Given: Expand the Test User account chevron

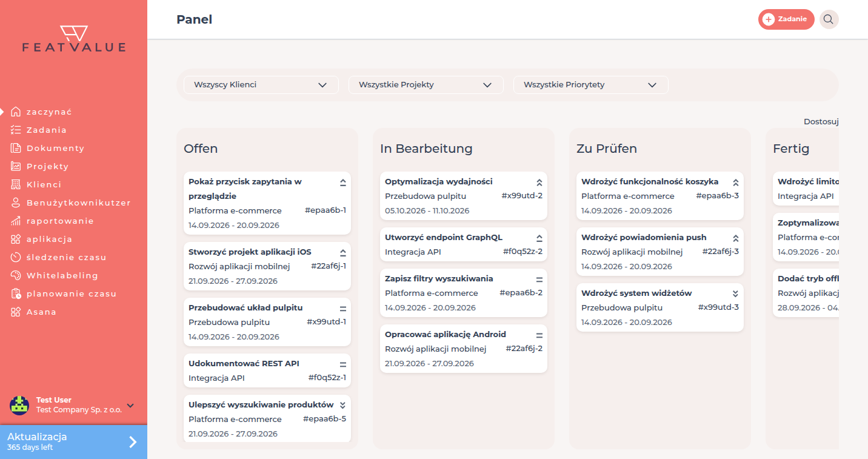Looking at the screenshot, I should pos(130,406).
